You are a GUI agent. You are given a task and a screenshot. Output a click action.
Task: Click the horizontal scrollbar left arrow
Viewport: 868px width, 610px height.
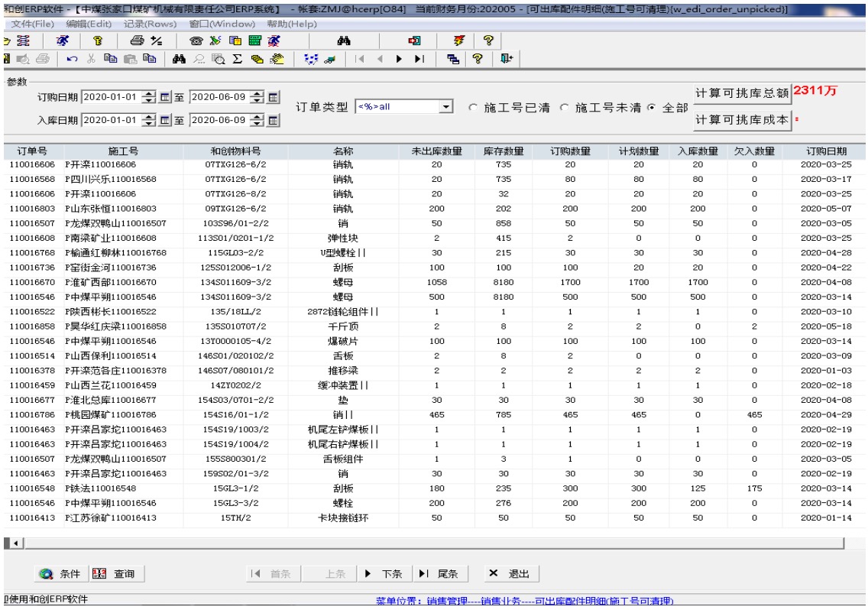click(16, 543)
